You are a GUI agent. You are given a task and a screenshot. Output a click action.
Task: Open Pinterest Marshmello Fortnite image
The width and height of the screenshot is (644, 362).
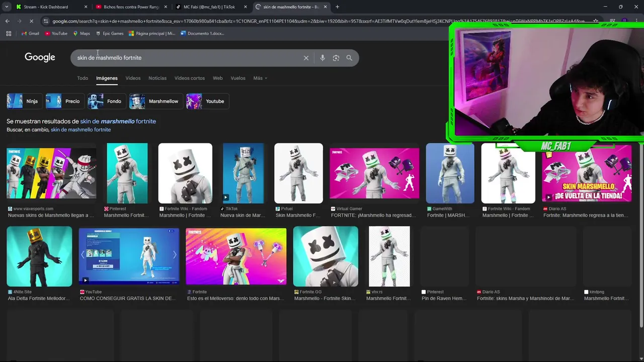pyautogui.click(x=127, y=173)
